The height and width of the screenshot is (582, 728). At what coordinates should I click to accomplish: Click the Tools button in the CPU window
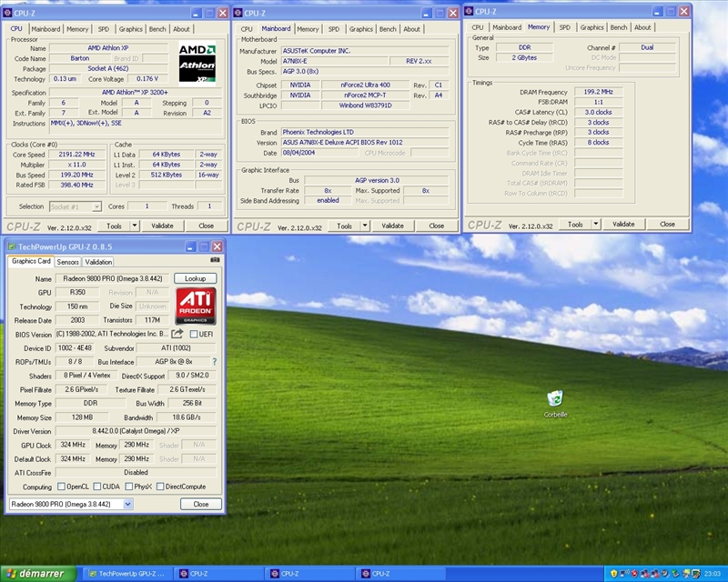tap(115, 226)
